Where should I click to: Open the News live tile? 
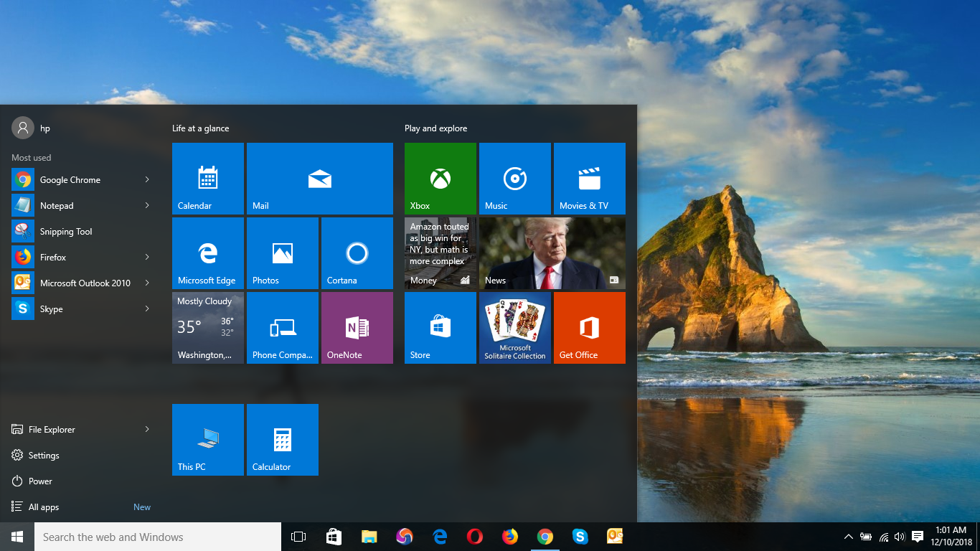coord(552,253)
